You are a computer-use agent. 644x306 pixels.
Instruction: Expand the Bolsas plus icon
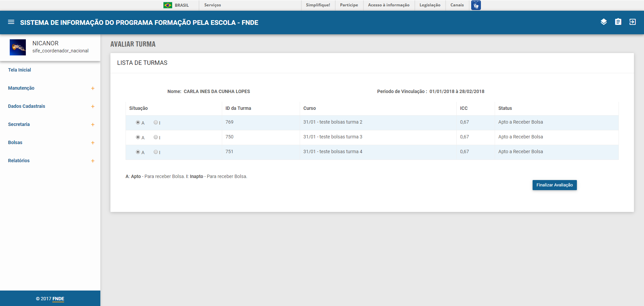pyautogui.click(x=93, y=143)
